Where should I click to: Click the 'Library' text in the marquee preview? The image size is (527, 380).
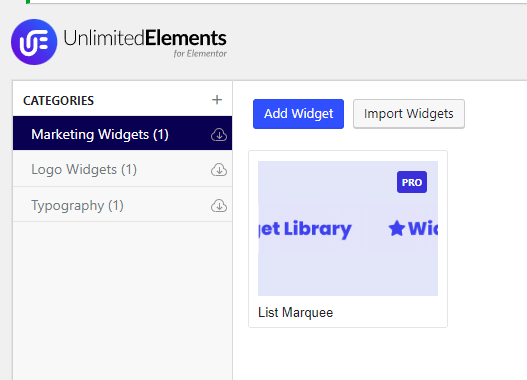point(318,230)
